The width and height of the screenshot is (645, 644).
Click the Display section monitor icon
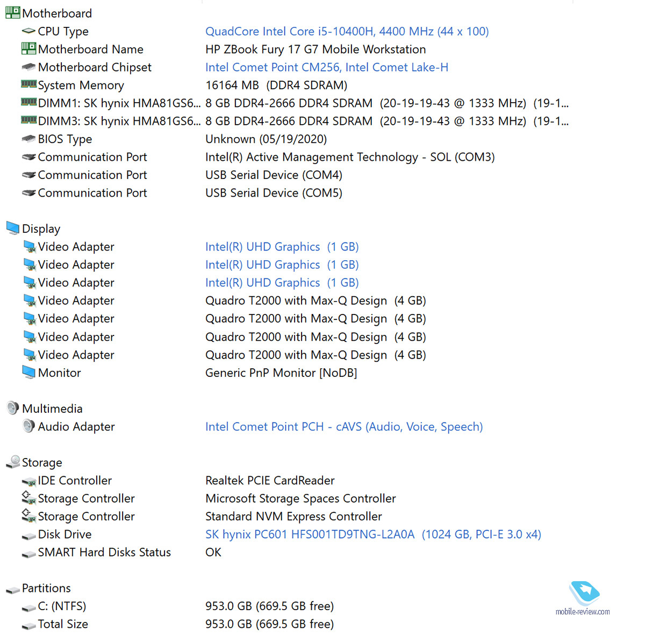tap(13, 228)
